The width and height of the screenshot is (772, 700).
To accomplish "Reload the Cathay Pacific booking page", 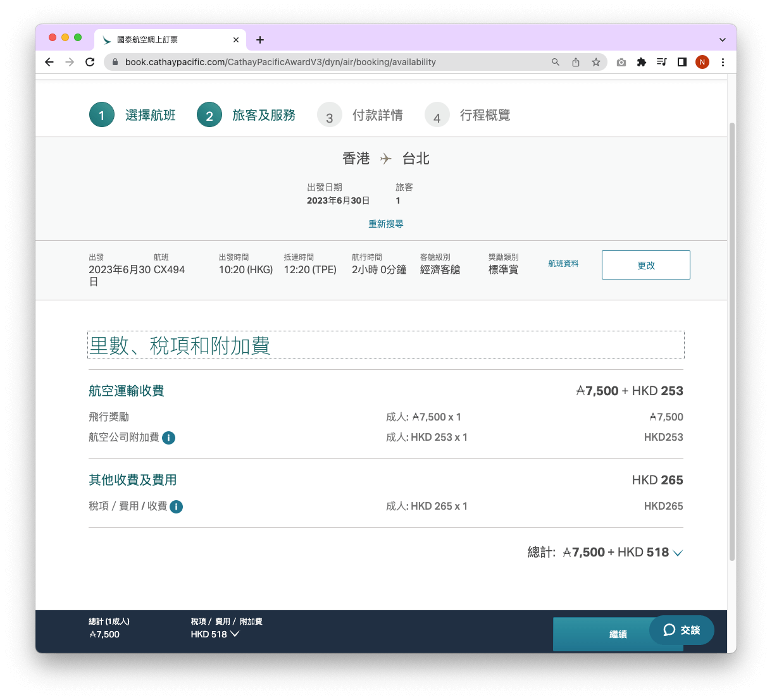I will pos(90,62).
